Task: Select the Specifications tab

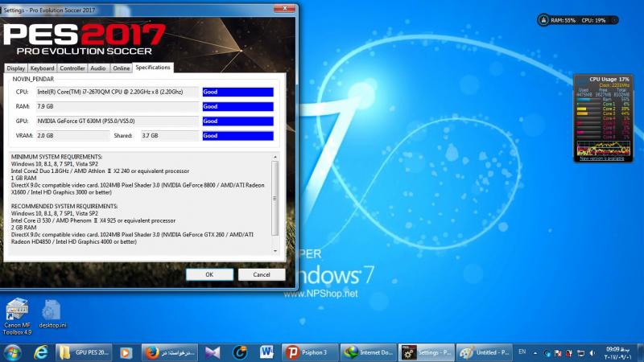Action: point(153,68)
